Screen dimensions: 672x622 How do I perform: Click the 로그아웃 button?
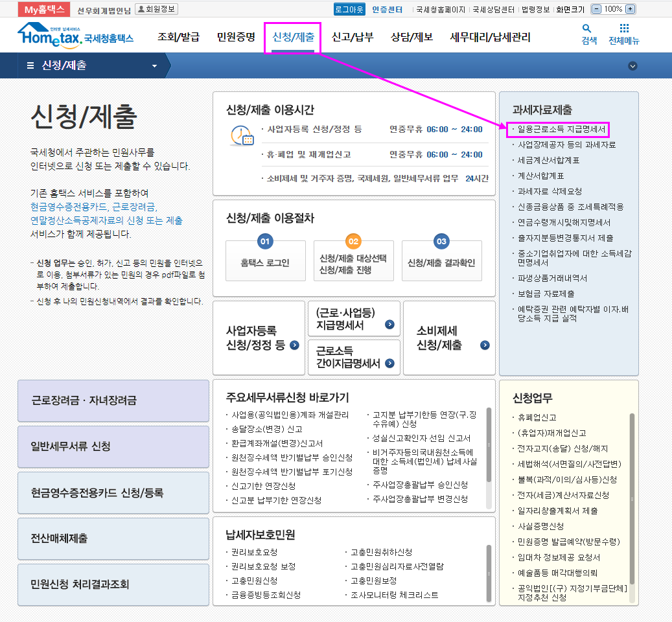[x=349, y=9]
